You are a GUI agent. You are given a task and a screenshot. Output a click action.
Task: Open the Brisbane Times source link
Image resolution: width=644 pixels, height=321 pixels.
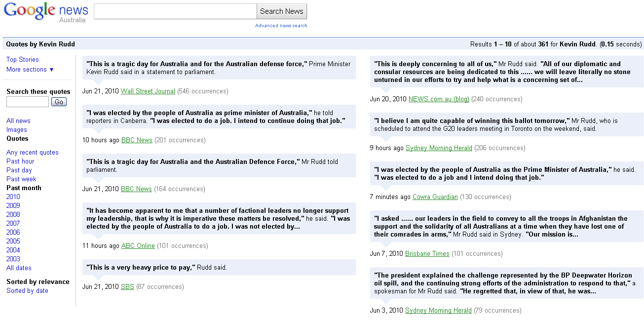coord(427,254)
